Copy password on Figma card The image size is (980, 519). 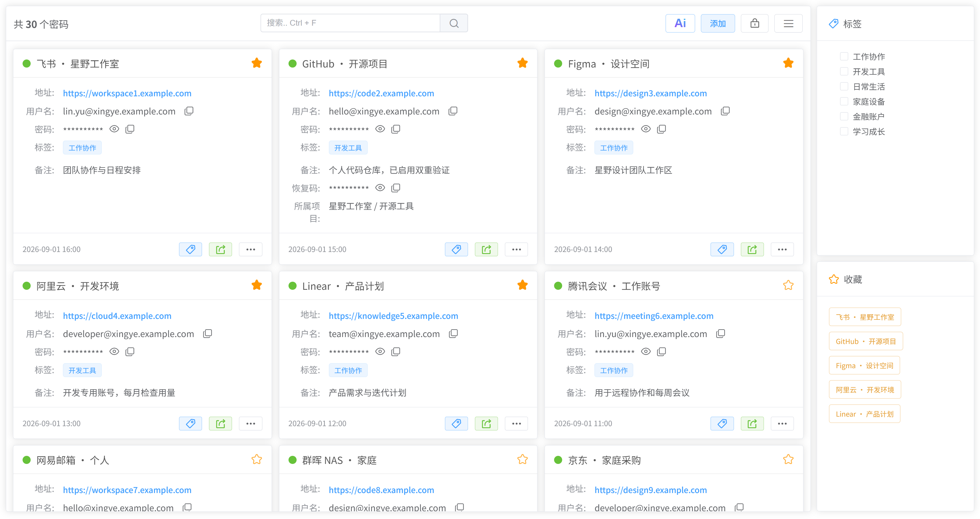click(x=661, y=129)
